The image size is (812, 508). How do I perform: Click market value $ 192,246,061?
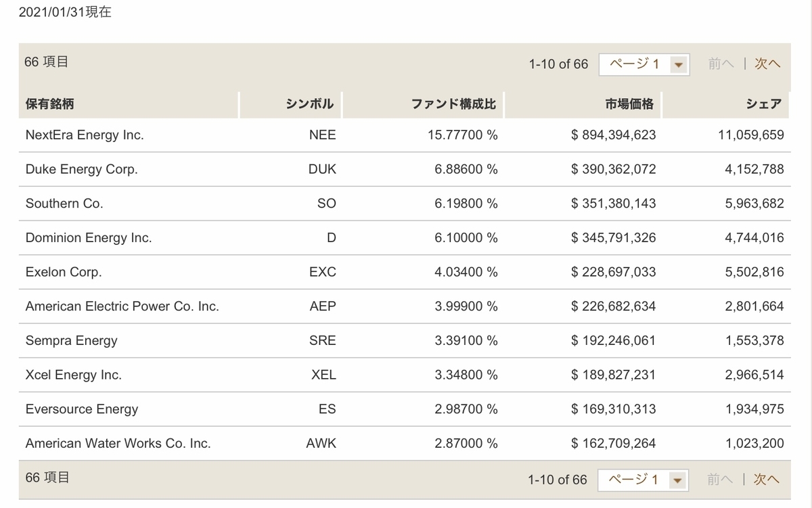(x=614, y=340)
